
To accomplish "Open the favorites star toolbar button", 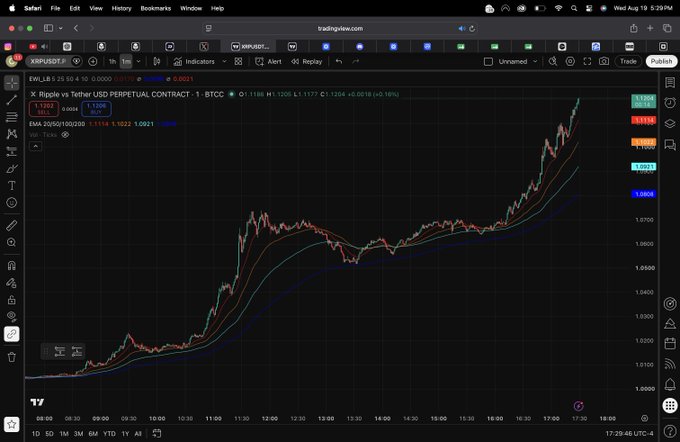I will click(12, 424).
